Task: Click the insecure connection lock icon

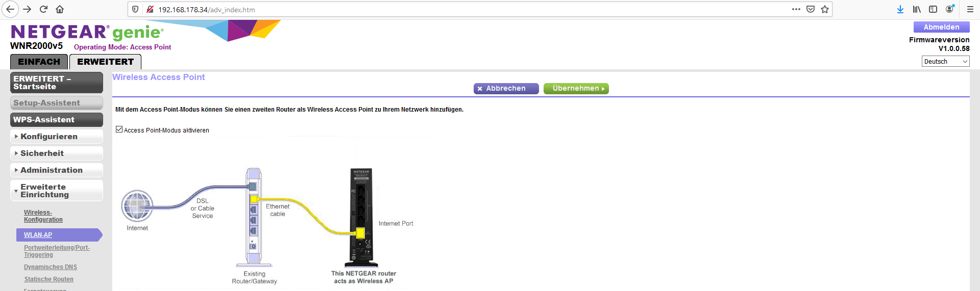Action: pyautogui.click(x=150, y=9)
